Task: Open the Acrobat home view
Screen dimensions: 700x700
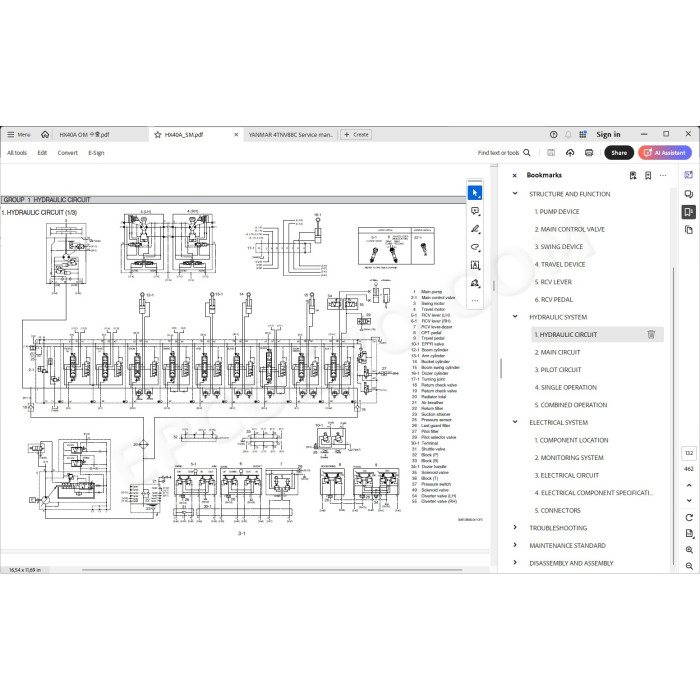Action: coord(45,134)
